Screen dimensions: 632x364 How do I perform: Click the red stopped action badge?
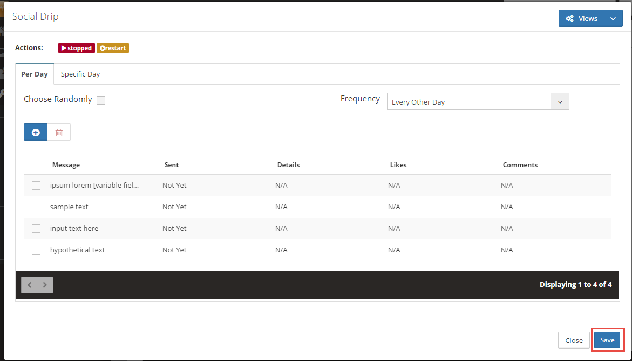tap(77, 48)
